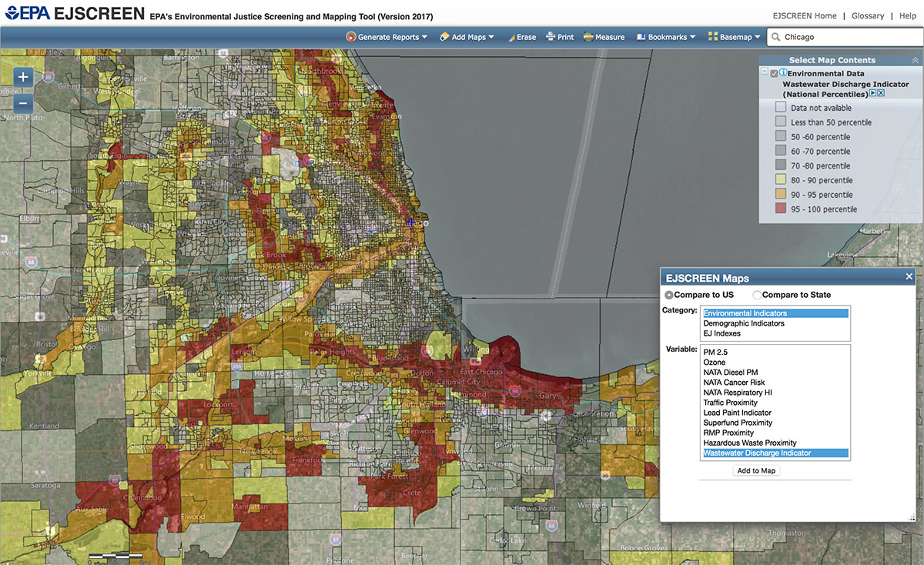Click the Bookmarks book icon

pos(641,37)
